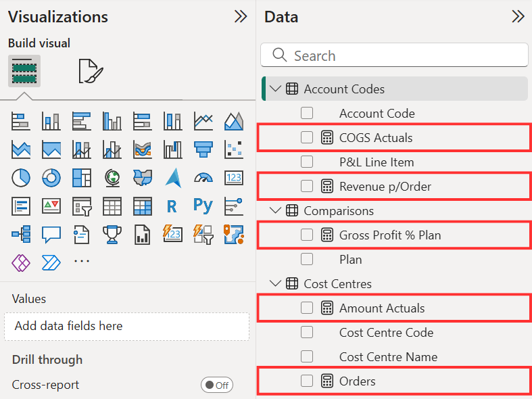
Task: Tick the Account Code field checkbox
Action: coord(307,114)
